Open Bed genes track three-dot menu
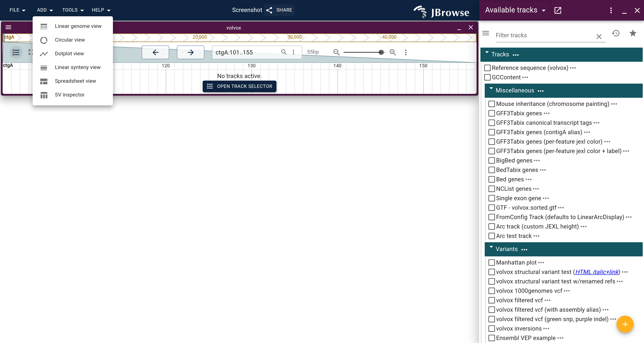This screenshot has height=343, width=644. (529, 179)
